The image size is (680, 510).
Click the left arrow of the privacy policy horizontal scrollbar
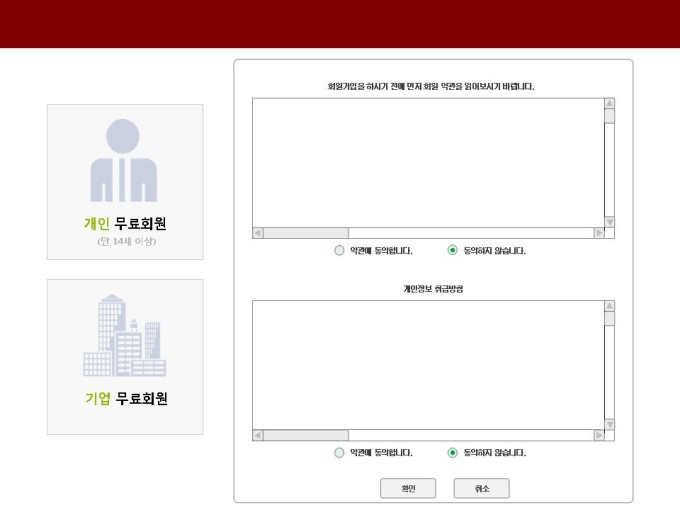pos(258,435)
